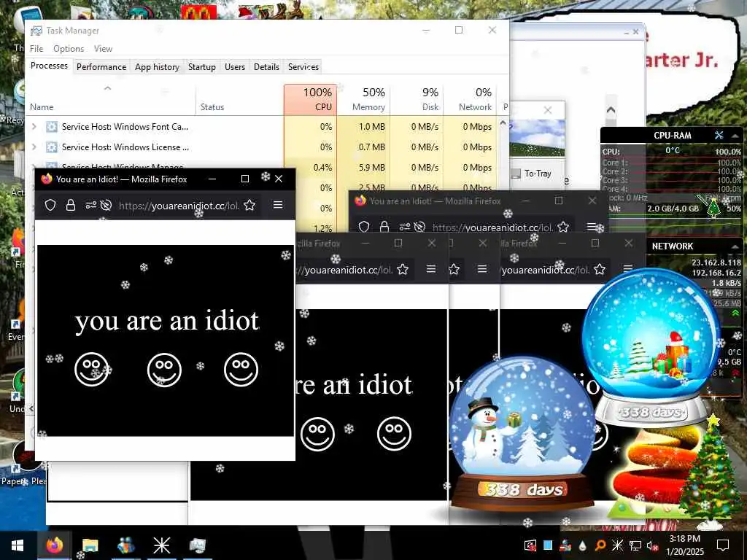Switch to the Services tab
The height and width of the screenshot is (560, 747).
[303, 66]
